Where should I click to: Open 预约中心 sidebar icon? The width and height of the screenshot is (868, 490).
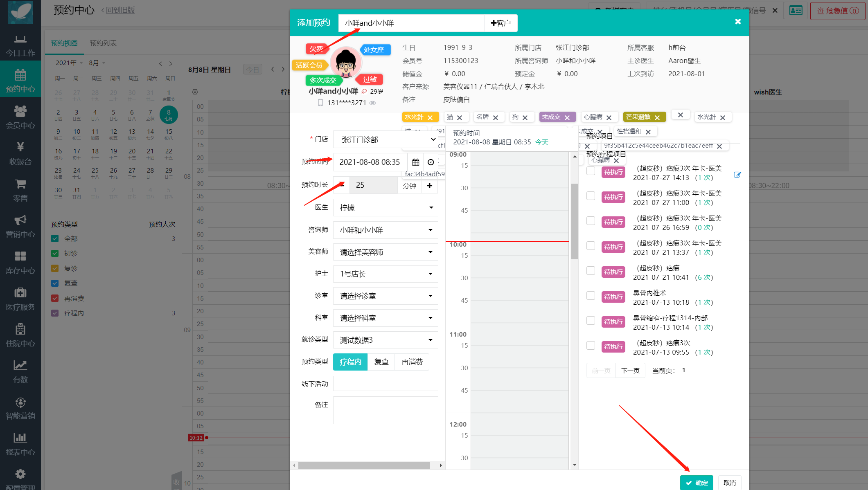(x=20, y=75)
